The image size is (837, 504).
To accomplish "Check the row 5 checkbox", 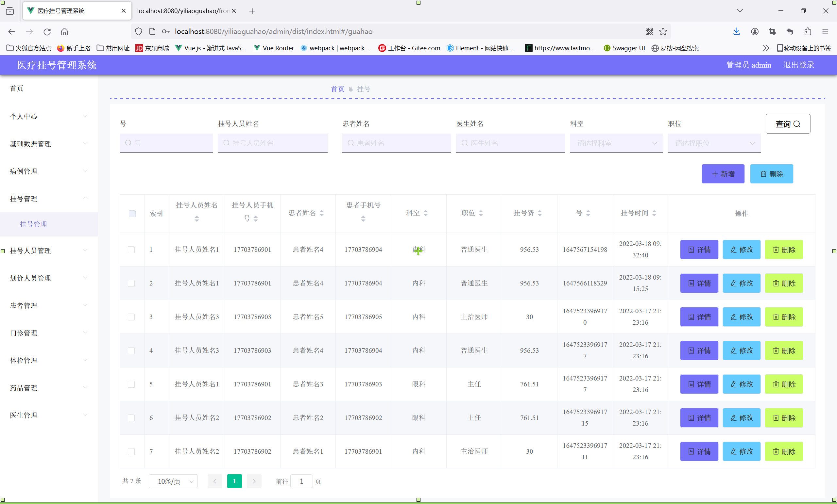I will point(131,384).
